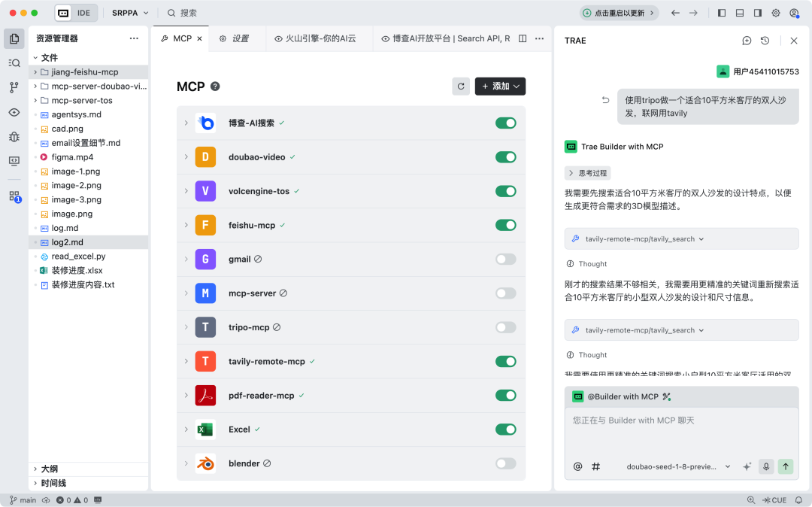This screenshot has width=812, height=507.
Task: Click the # context icon in the chat box
Action: [595, 466]
